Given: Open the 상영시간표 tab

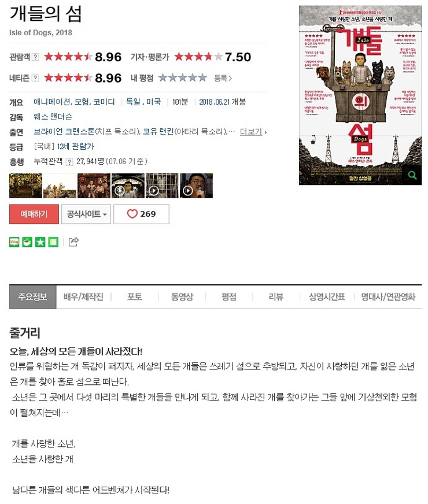Looking at the screenshot, I should pyautogui.click(x=327, y=297).
